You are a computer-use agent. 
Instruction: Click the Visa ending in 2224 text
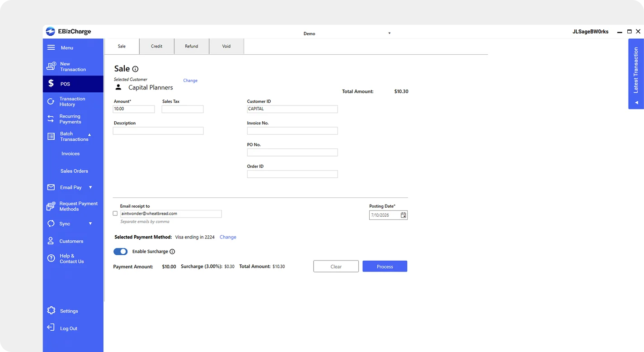tap(195, 237)
